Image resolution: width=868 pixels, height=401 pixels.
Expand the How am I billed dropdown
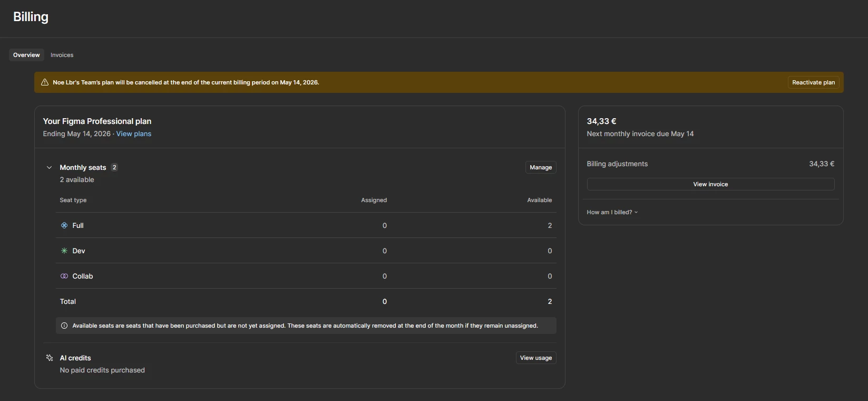612,212
